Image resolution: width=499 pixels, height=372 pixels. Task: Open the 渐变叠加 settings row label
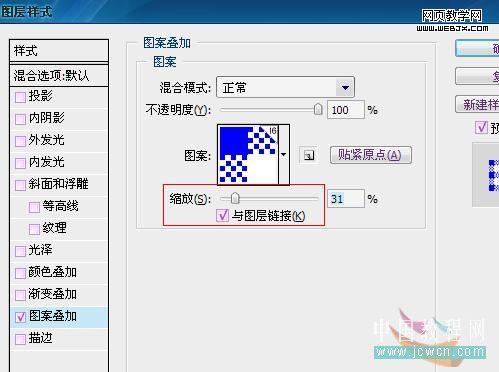[53, 294]
